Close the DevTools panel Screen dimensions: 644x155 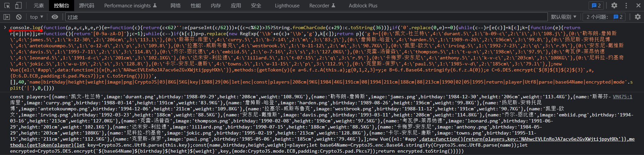click(638, 6)
